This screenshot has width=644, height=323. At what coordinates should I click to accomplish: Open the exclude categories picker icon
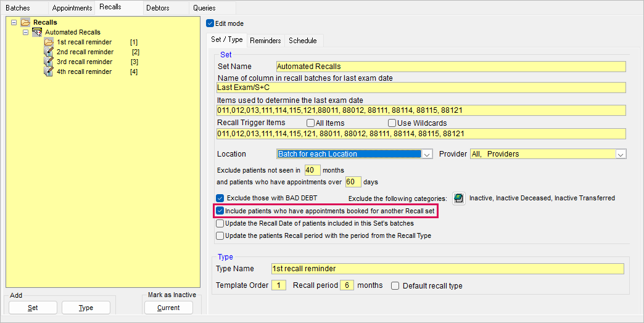pos(459,198)
